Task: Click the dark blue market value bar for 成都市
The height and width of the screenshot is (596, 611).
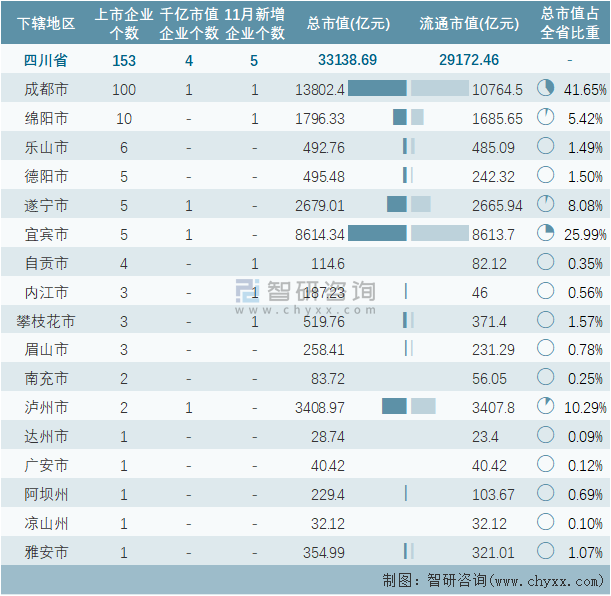Action: coord(377,89)
